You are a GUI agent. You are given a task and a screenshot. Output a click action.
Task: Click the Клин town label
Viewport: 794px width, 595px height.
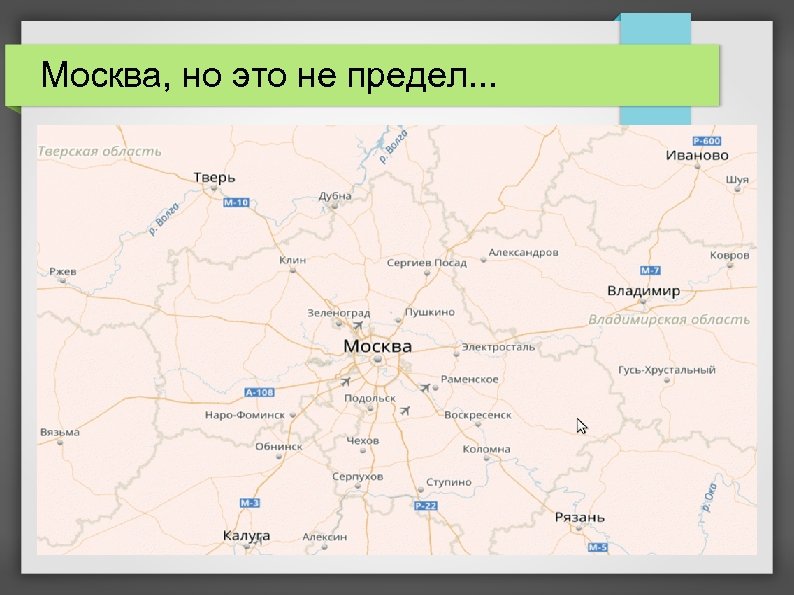292,260
